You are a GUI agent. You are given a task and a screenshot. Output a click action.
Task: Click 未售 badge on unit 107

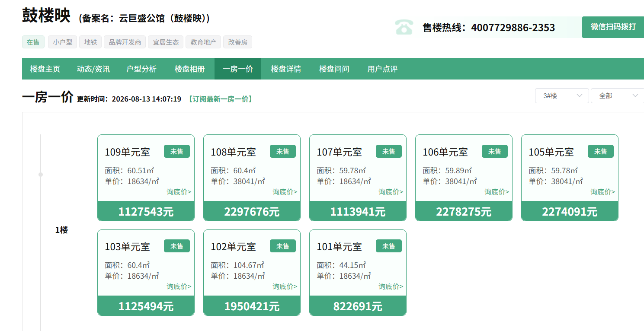pos(389,151)
